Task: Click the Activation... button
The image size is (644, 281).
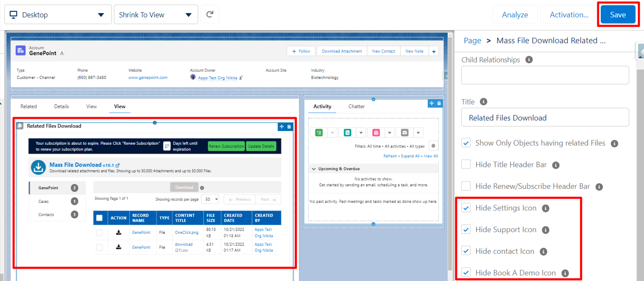Action: [x=569, y=14]
